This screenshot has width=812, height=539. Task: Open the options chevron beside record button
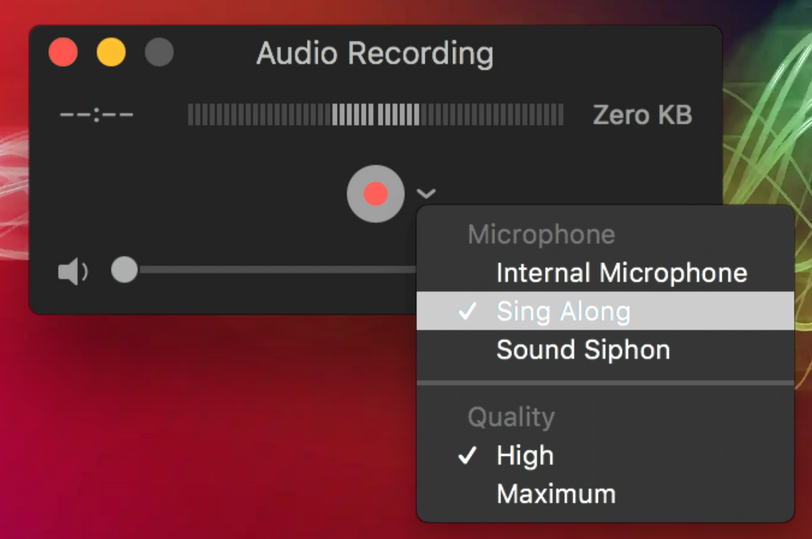pos(426,194)
